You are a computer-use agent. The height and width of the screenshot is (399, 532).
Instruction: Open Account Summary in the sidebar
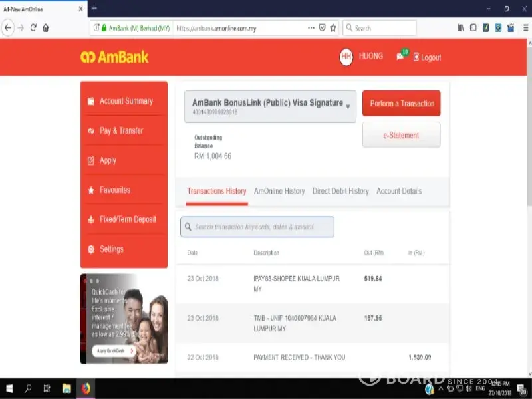(124, 101)
